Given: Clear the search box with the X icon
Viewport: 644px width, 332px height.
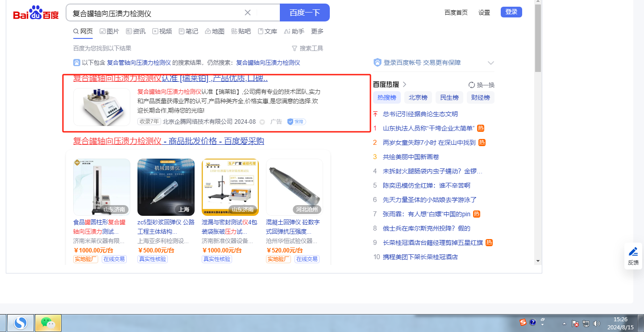Looking at the screenshot, I should (248, 13).
